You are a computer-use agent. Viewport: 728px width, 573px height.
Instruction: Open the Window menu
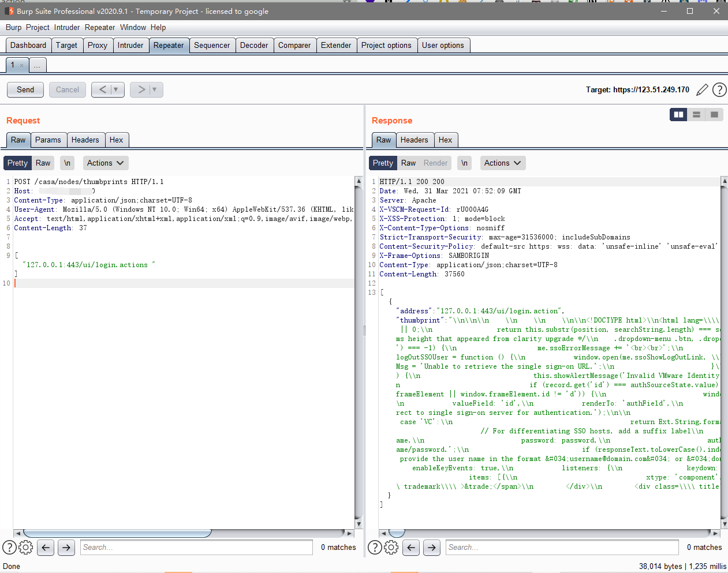coord(133,27)
